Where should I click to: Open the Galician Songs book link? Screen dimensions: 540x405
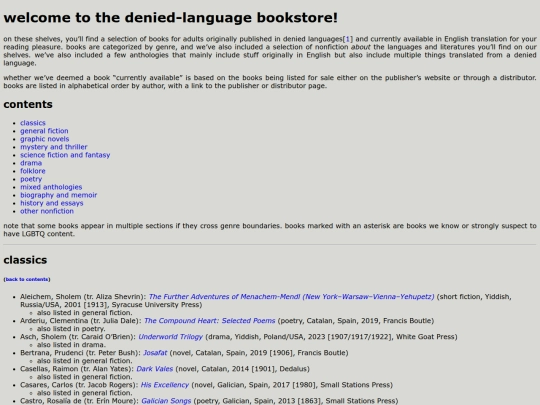166,401
